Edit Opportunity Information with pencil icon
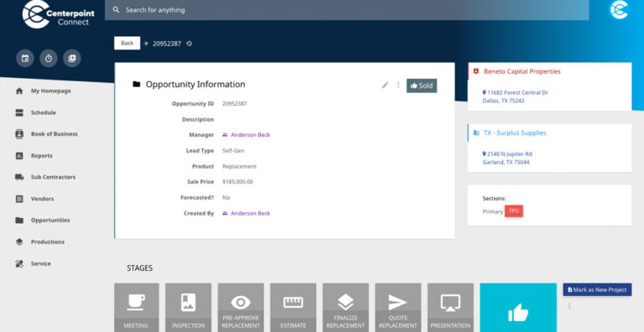This screenshot has width=644, height=332. (385, 85)
